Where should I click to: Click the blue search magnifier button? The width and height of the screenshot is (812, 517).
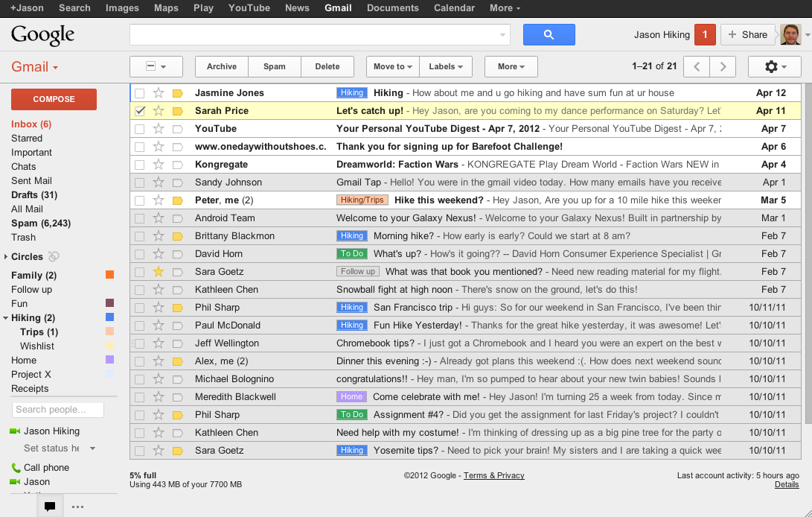click(x=549, y=35)
